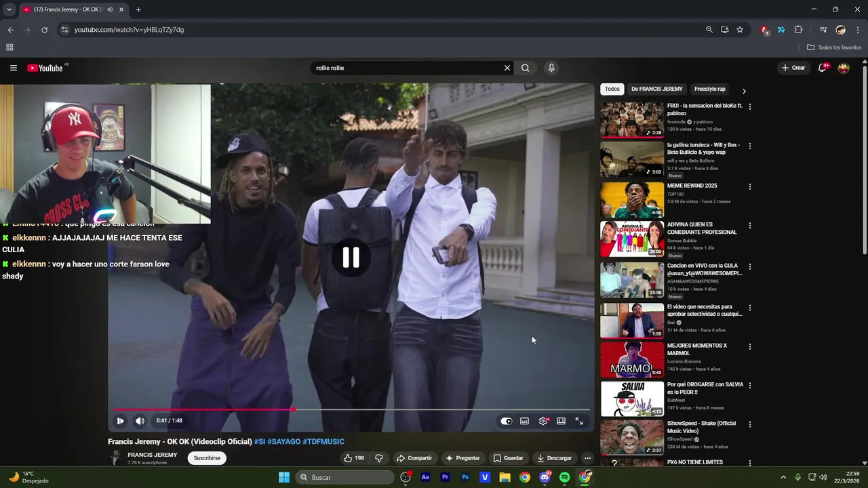
Task: Open Discord from the taskbar
Action: coord(545,477)
